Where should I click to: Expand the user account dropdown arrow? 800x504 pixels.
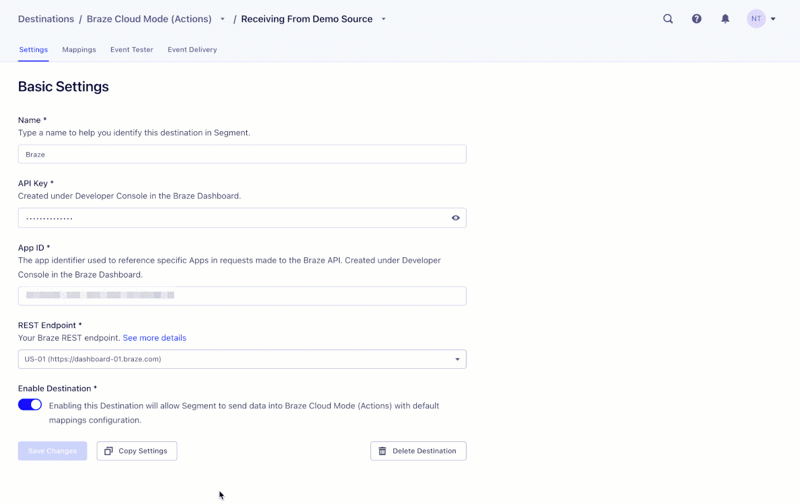point(773,19)
